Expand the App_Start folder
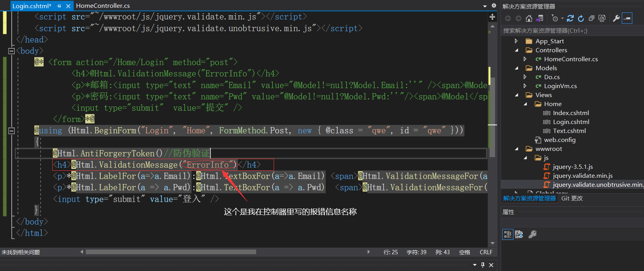 [516, 41]
